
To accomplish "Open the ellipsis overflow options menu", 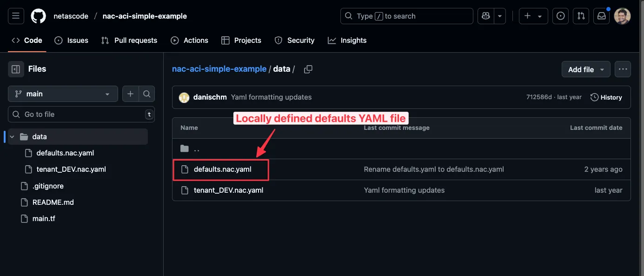I will click(623, 68).
